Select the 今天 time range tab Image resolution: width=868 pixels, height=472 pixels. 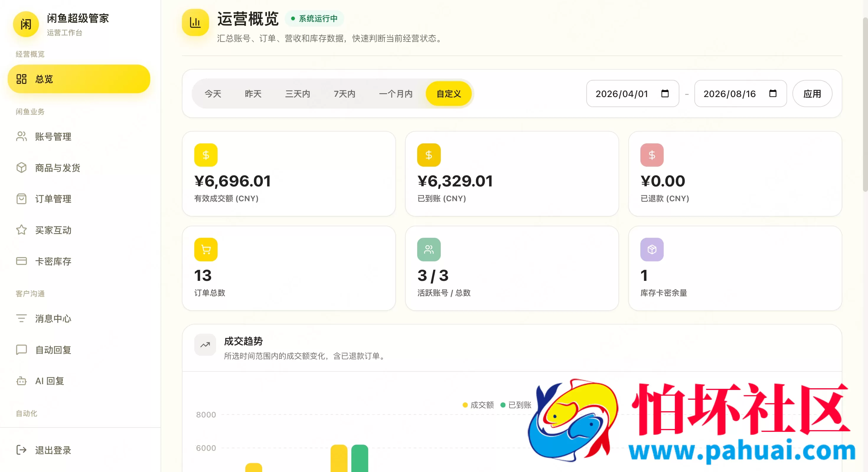tap(213, 94)
